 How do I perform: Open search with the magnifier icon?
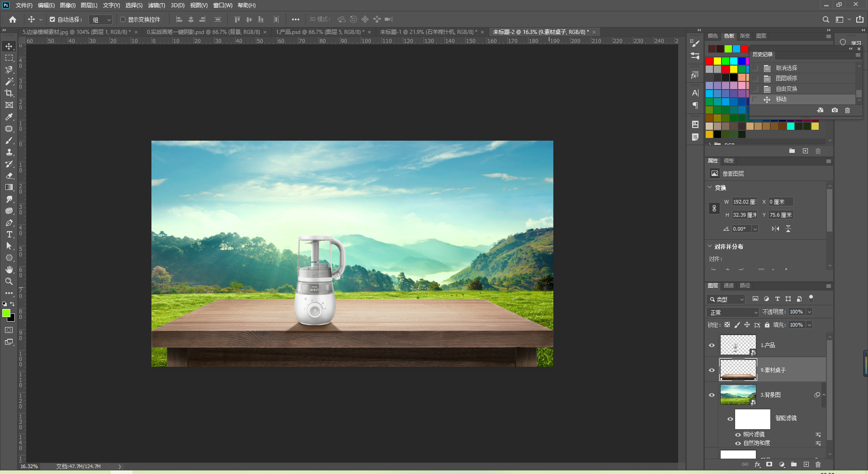pos(826,19)
